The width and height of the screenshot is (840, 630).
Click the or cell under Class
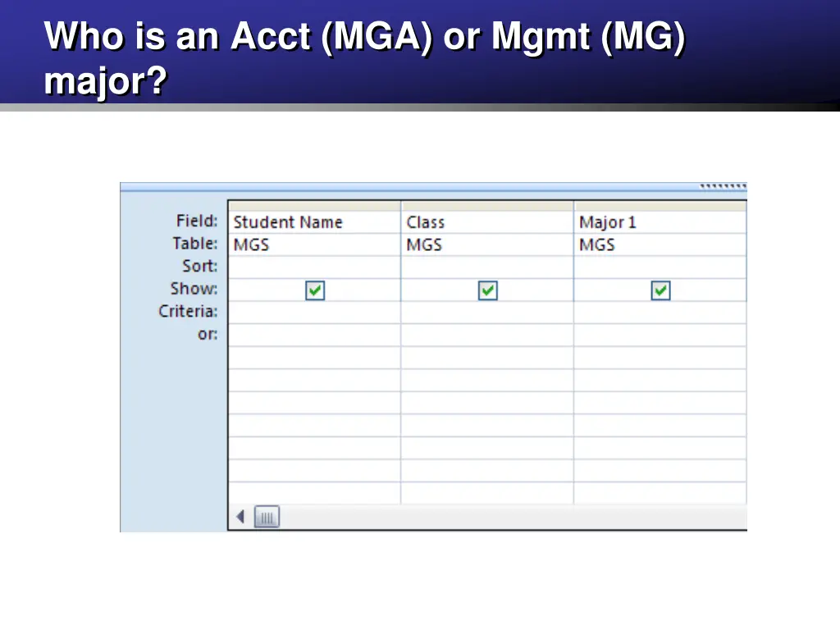tap(487, 335)
